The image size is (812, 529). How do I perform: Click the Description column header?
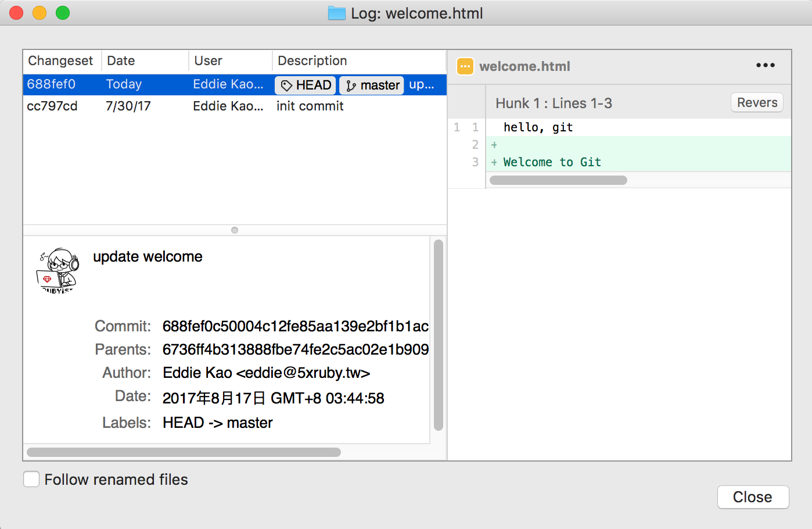[x=312, y=61]
